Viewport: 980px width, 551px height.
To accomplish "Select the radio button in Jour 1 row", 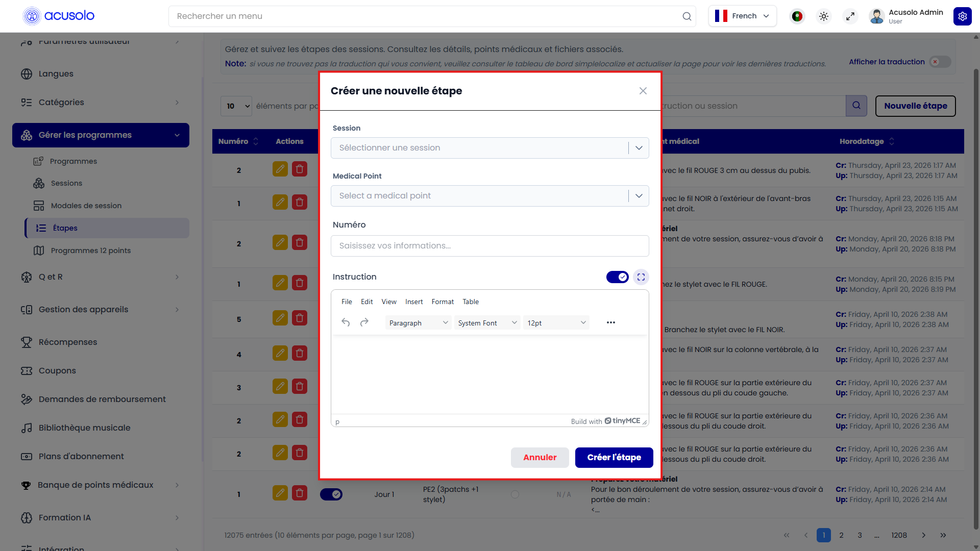I will [x=515, y=494].
